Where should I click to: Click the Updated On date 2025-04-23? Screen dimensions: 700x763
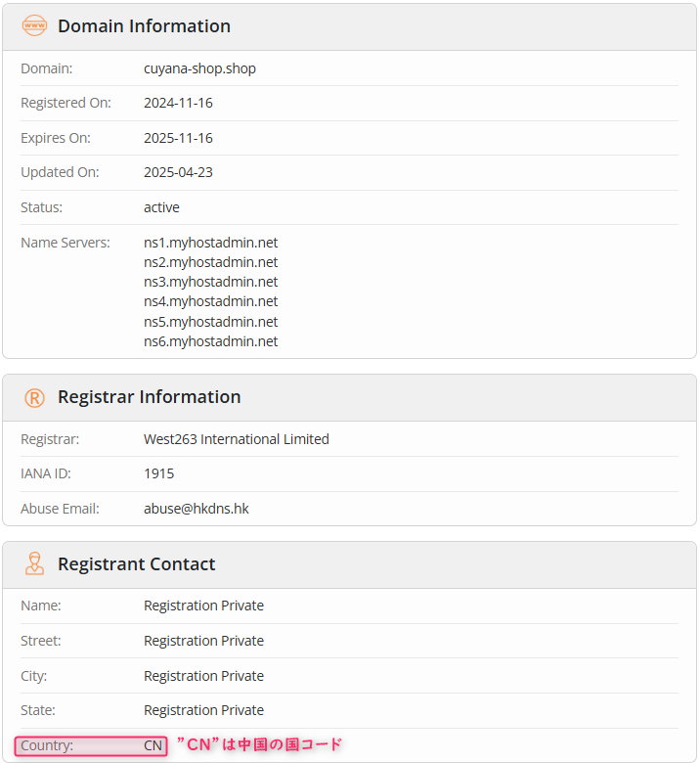tap(178, 172)
